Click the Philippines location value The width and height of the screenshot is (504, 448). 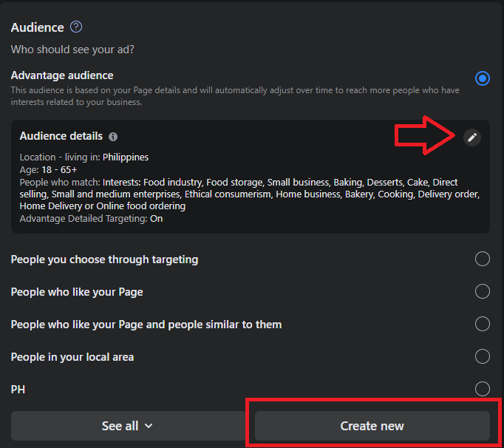126,157
